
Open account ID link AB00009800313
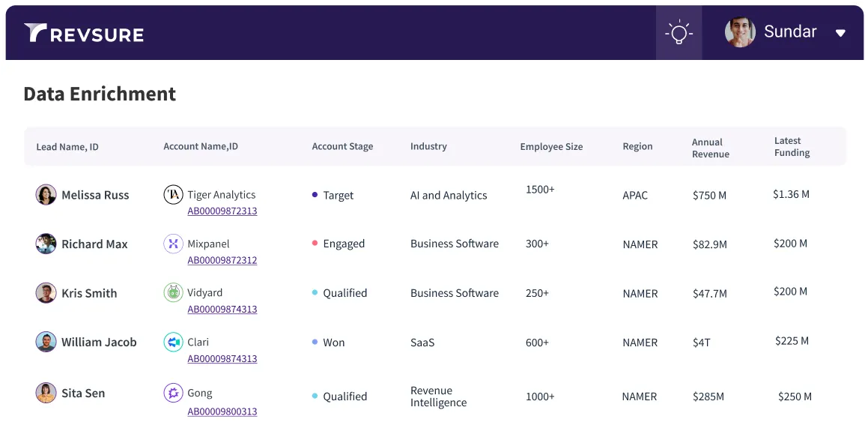click(222, 412)
